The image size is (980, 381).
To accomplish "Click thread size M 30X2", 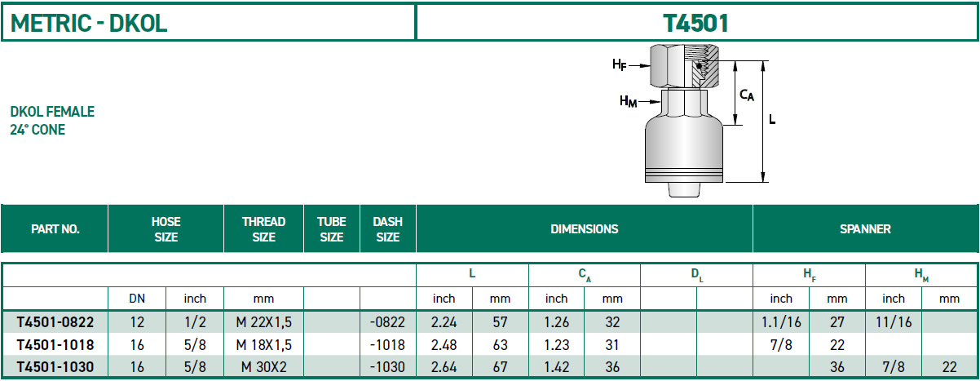I will coord(263,367).
